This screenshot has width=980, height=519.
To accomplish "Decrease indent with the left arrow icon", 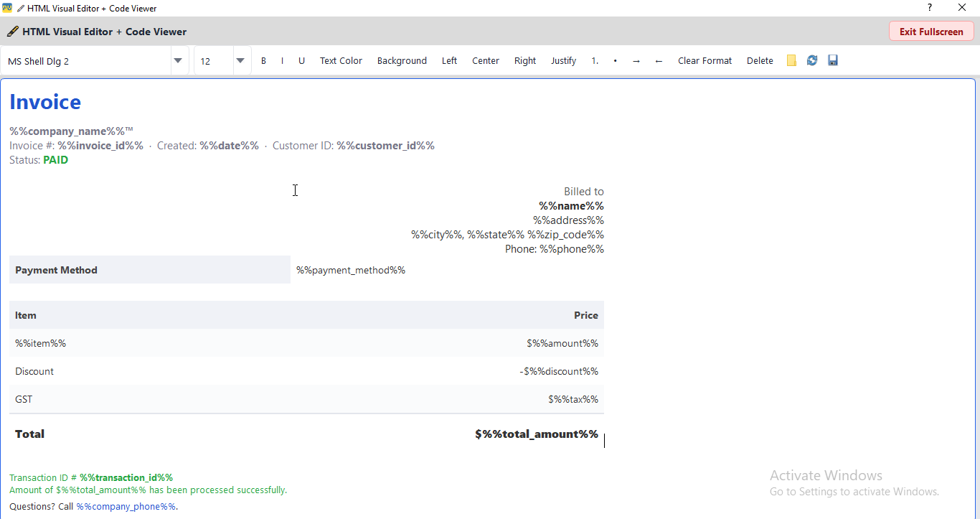I will 658,60.
